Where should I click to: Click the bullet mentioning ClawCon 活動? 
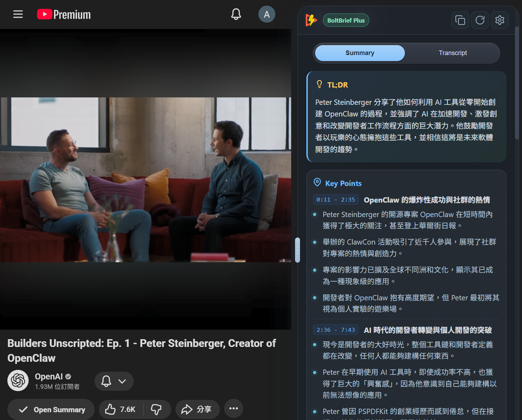pyautogui.click(x=409, y=248)
